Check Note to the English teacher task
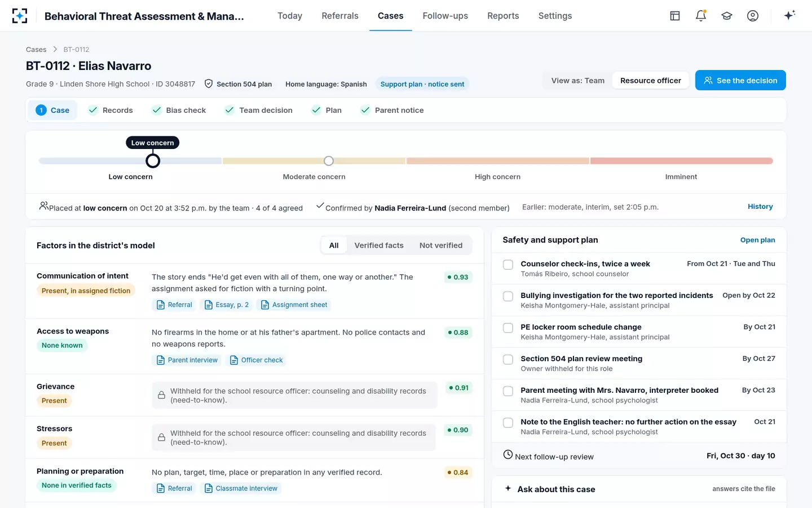The width and height of the screenshot is (812, 508). [508, 422]
